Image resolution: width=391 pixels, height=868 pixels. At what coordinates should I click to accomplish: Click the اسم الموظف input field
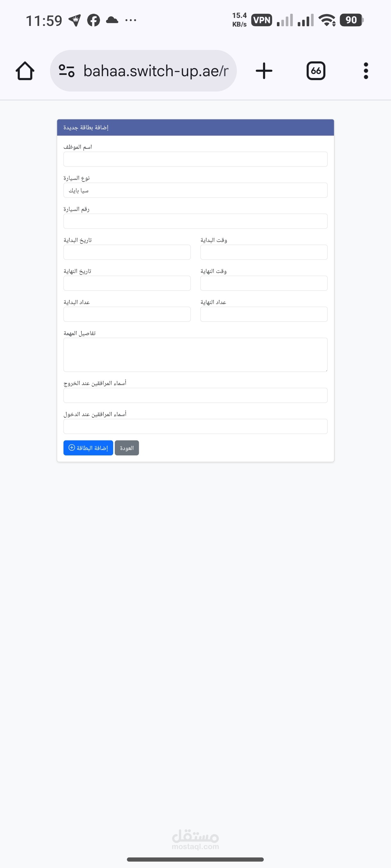click(195, 159)
